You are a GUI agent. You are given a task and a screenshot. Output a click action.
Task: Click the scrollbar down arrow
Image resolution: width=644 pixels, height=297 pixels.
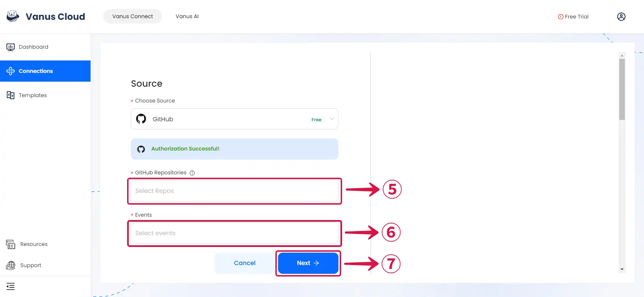(622, 269)
